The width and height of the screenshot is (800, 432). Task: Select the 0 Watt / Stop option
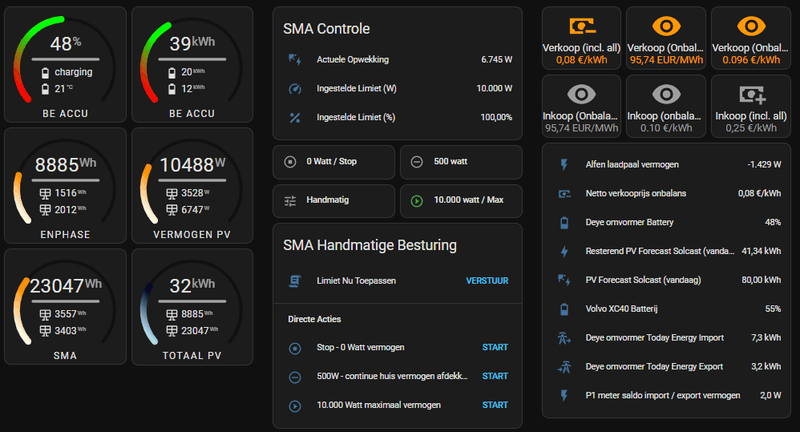[334, 161]
